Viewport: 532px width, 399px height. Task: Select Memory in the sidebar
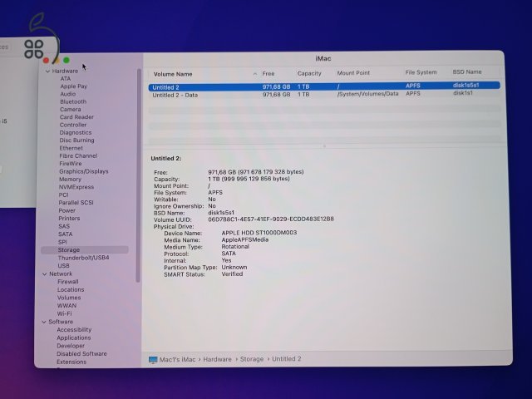coord(70,180)
